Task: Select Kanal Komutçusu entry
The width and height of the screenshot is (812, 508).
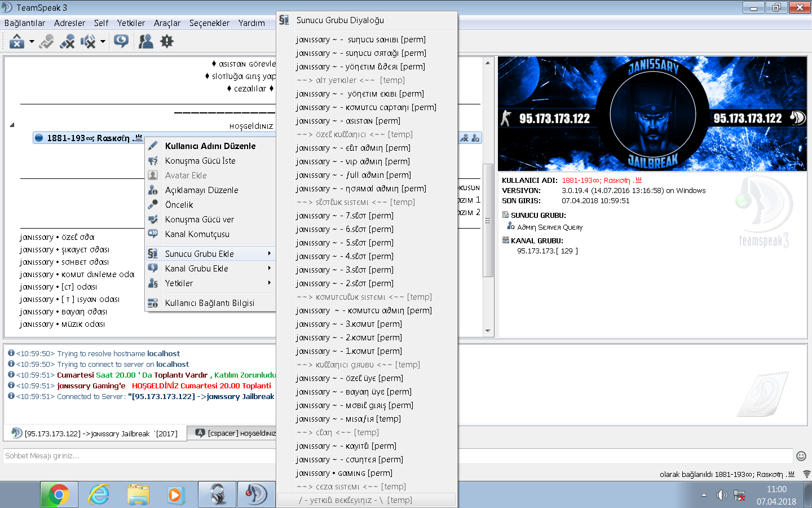Action: pyautogui.click(x=210, y=234)
